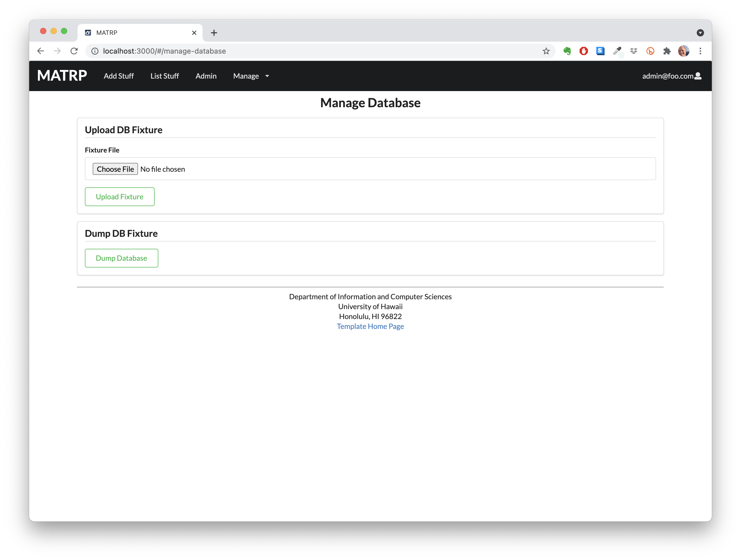The image size is (741, 560).
Task: View site information icon in address bar
Action: click(95, 51)
